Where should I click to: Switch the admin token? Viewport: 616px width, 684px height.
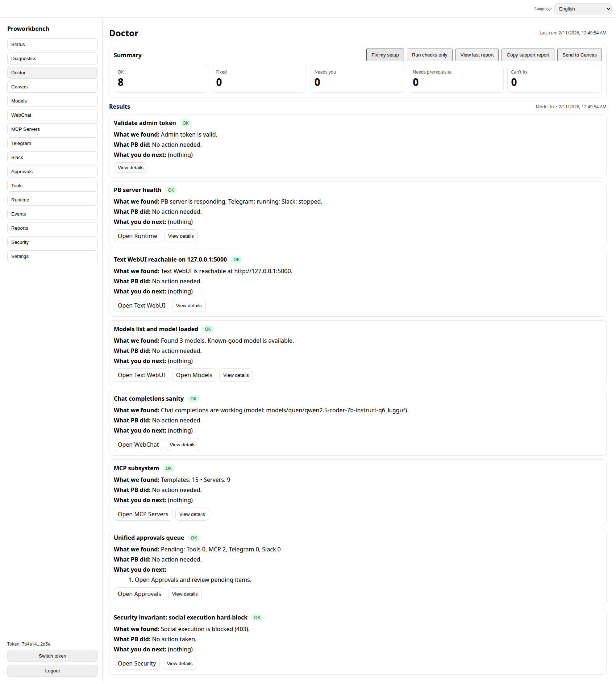click(53, 656)
